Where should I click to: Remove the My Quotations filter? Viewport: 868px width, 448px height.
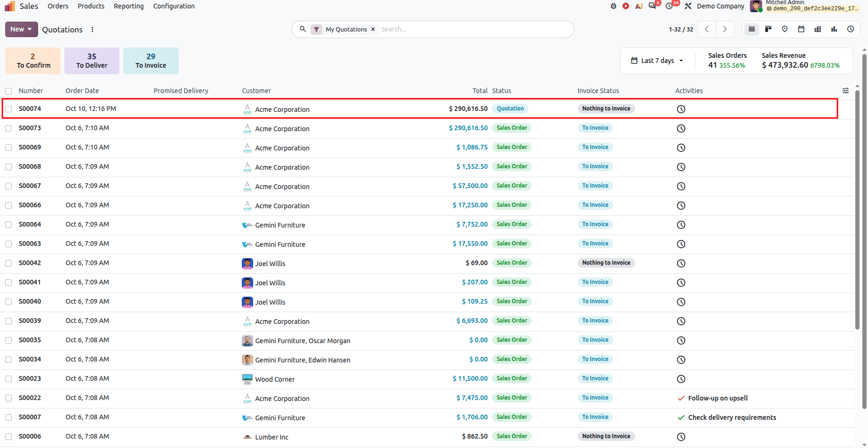pyautogui.click(x=373, y=29)
